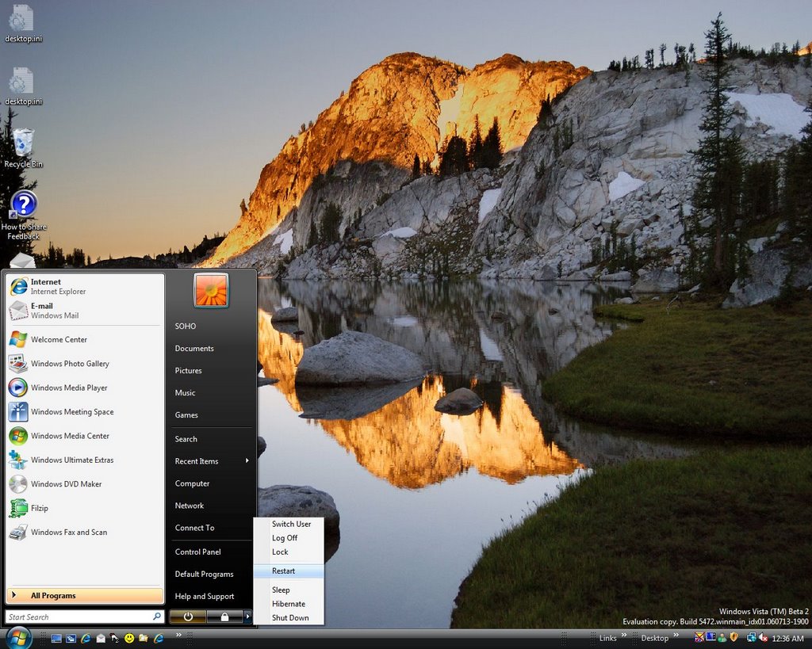Open Help and Support
Image resolution: width=812 pixels, height=649 pixels.
click(x=211, y=596)
